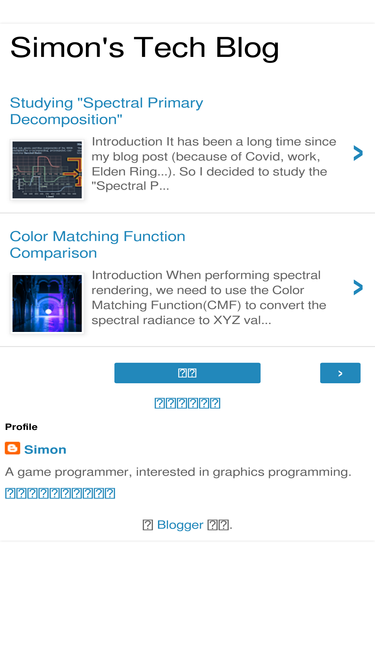Open the Simon's Tech Blog header title
Screen dimensions: 375x667
[145, 47]
